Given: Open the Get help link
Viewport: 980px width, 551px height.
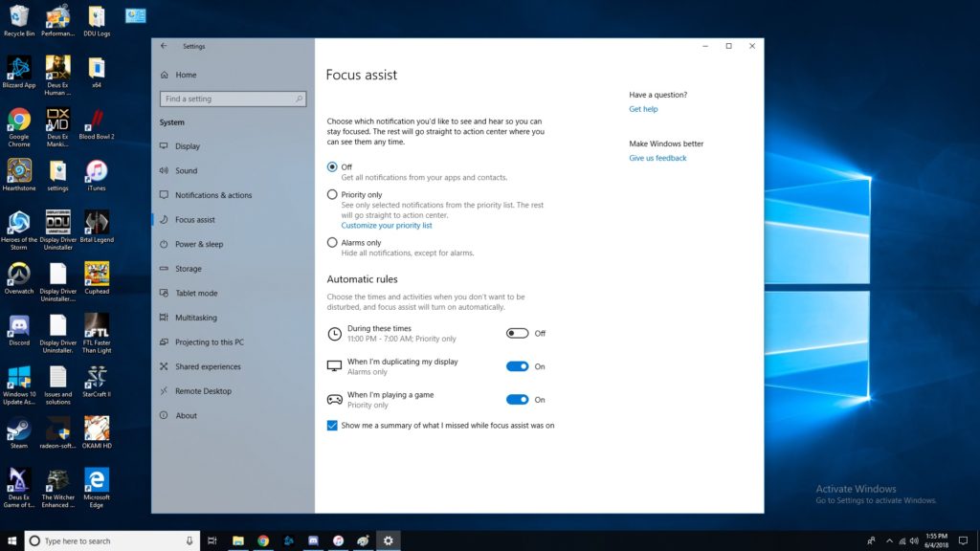Looking at the screenshot, I should (643, 109).
